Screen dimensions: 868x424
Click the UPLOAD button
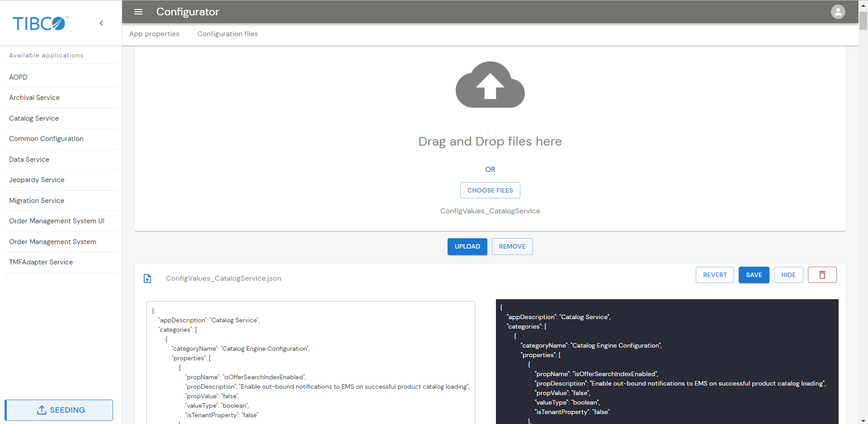(x=467, y=246)
